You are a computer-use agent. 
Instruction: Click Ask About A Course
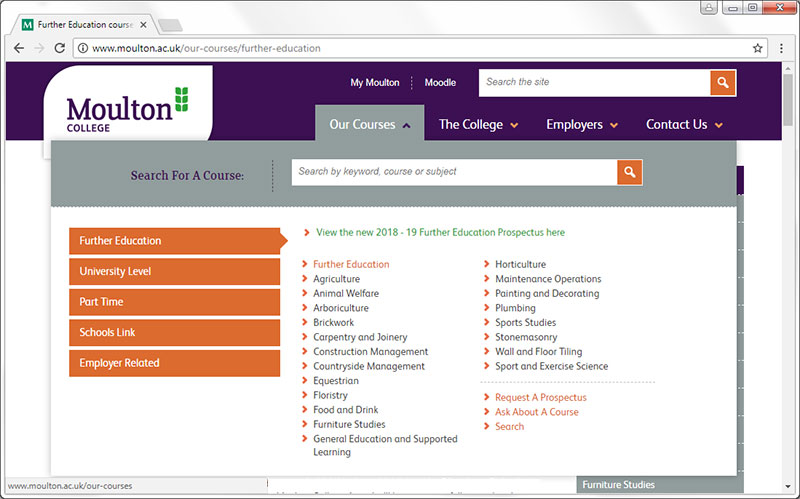pyautogui.click(x=537, y=412)
